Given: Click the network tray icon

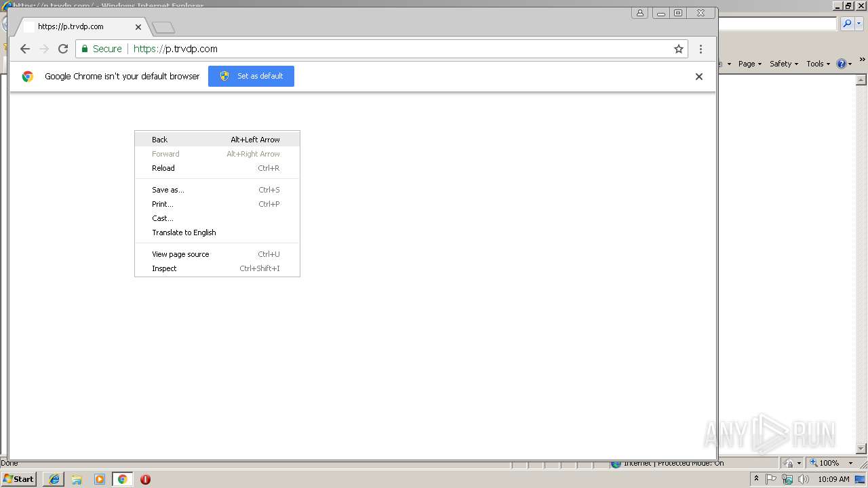Looking at the screenshot, I should (x=787, y=479).
